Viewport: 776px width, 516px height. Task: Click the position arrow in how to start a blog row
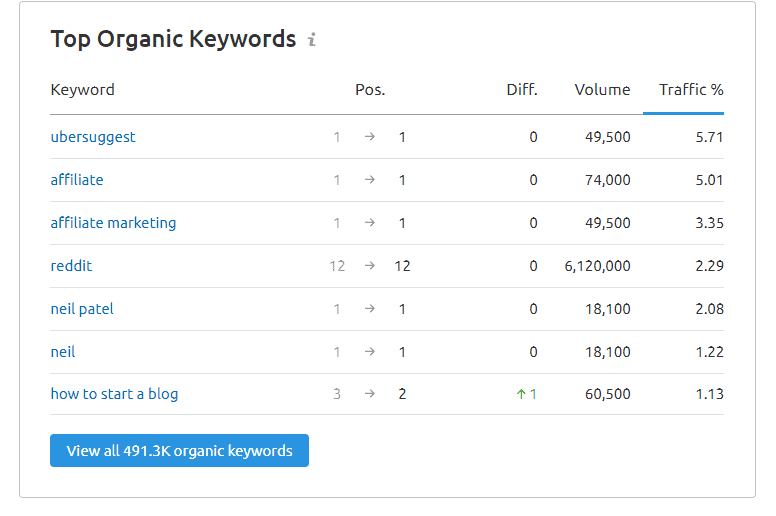point(370,394)
